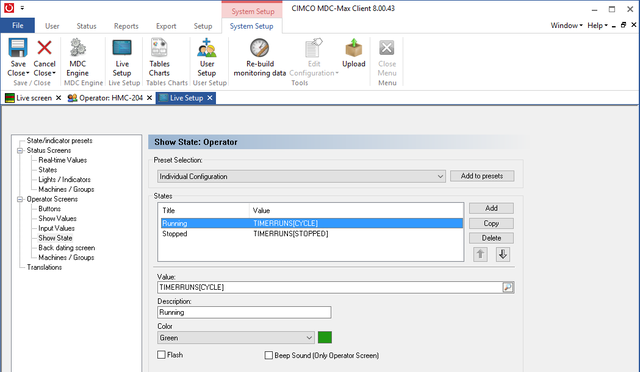This screenshot has height=372, width=640.
Task: Open the Cancel Close dropdown arrow
Action: (x=54, y=74)
